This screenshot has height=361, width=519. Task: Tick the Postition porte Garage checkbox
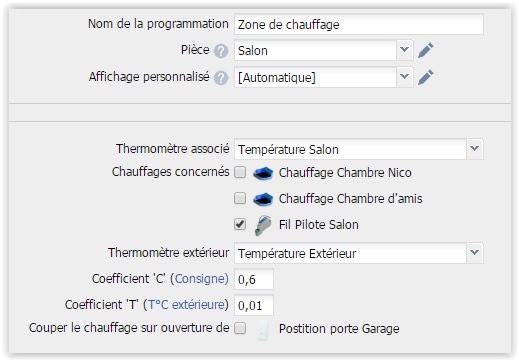(240, 328)
